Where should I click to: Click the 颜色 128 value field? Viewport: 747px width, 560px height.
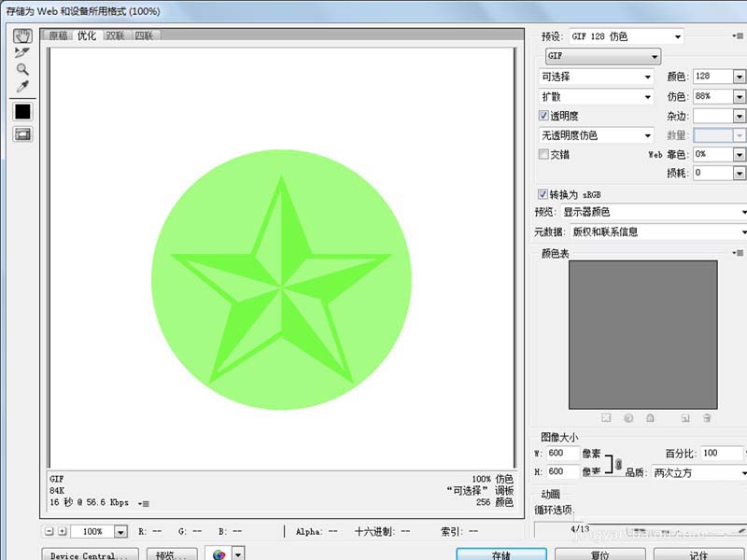point(712,77)
